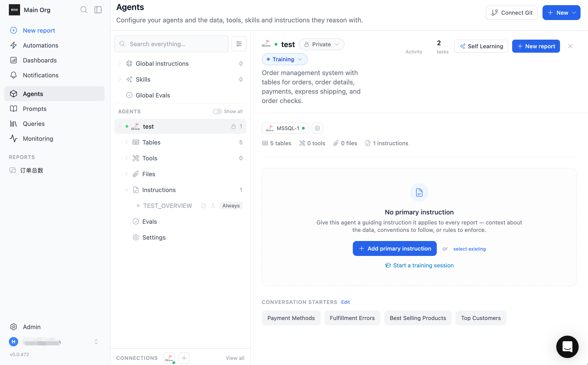The height and width of the screenshot is (365, 588).
Task: Click select existing link
Action: (x=469, y=249)
